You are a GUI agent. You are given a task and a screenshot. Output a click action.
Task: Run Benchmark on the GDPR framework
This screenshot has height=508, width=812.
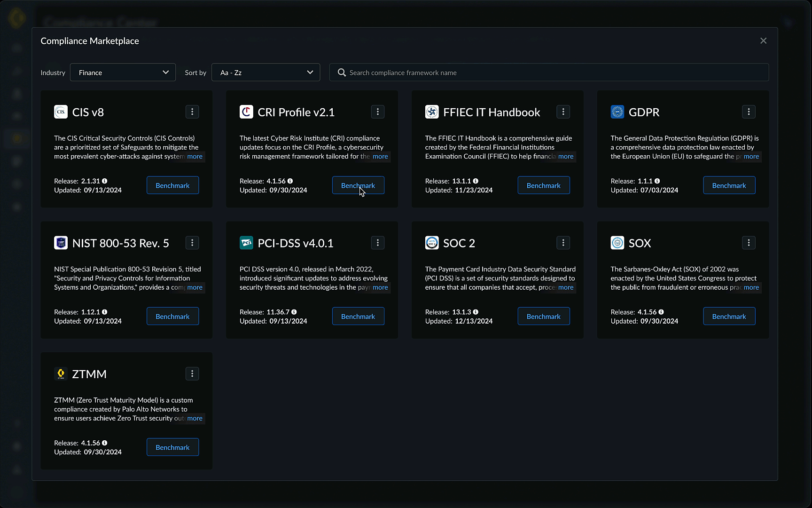pos(729,185)
